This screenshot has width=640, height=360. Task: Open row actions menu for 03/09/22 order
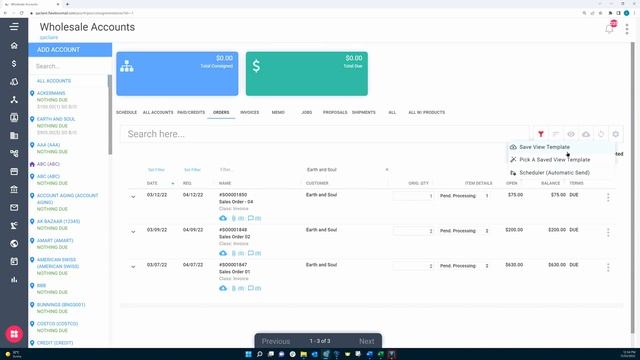(x=608, y=233)
